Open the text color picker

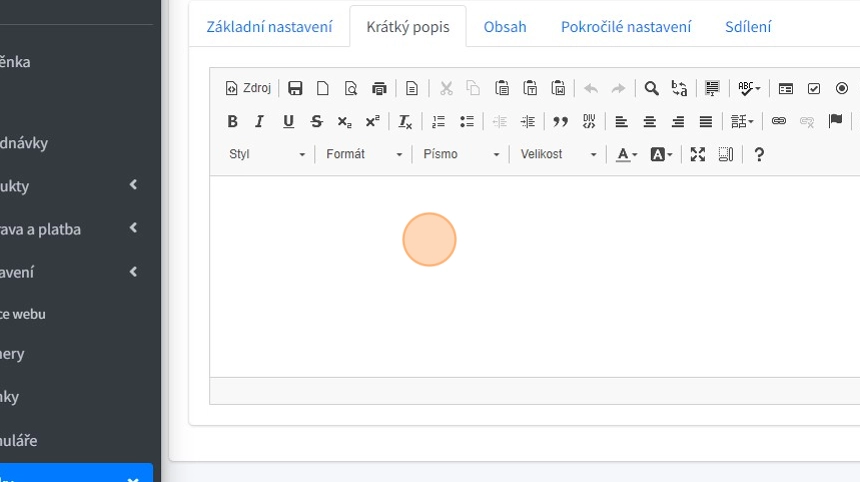pos(626,154)
